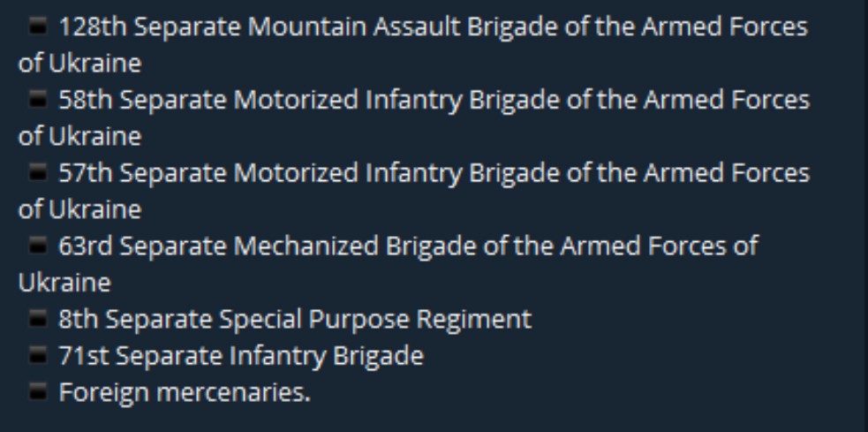Viewport: 868px width, 432px height.
Task: Select the 8th Separate Special Purpose Regiment entry
Action: pyautogui.click(x=295, y=319)
